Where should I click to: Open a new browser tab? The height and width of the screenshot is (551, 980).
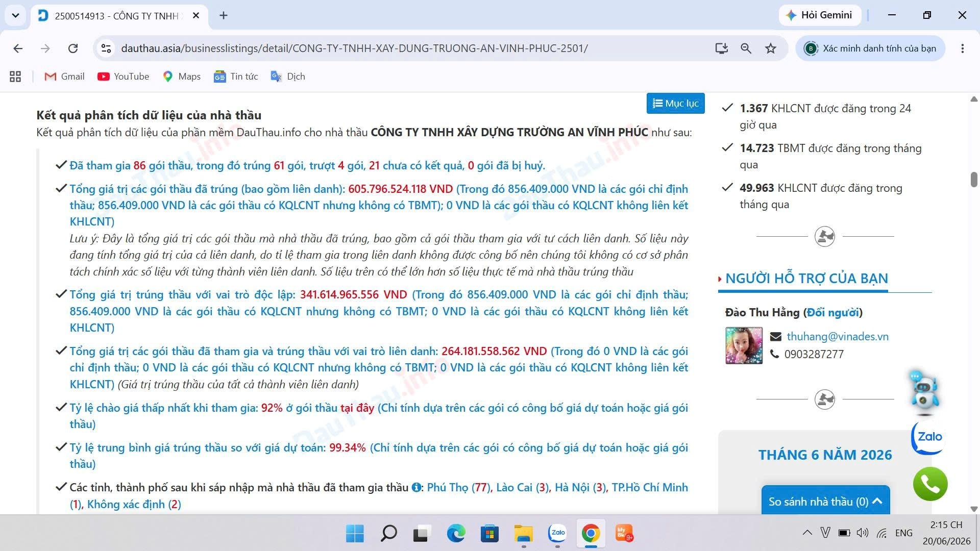pyautogui.click(x=224, y=15)
